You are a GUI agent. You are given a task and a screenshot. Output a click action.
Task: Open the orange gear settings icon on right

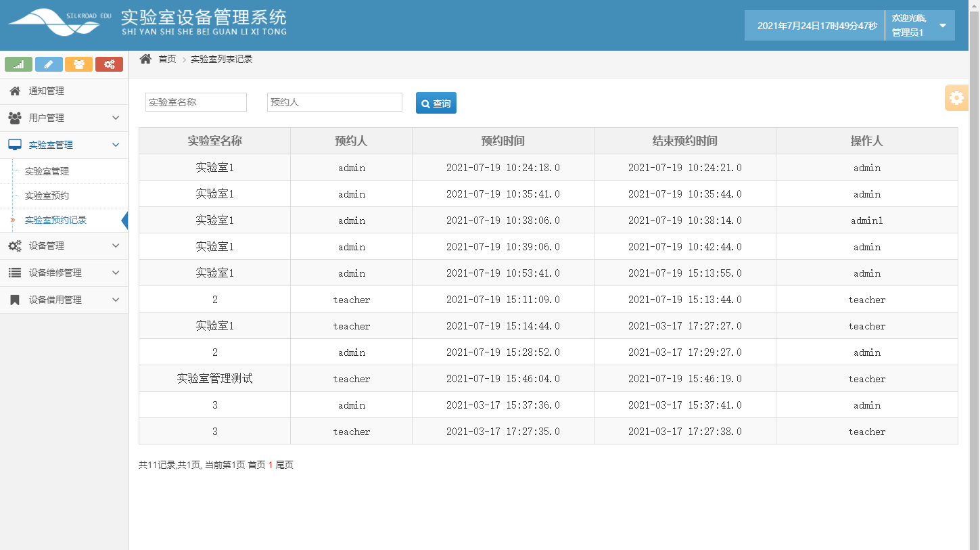pos(956,97)
